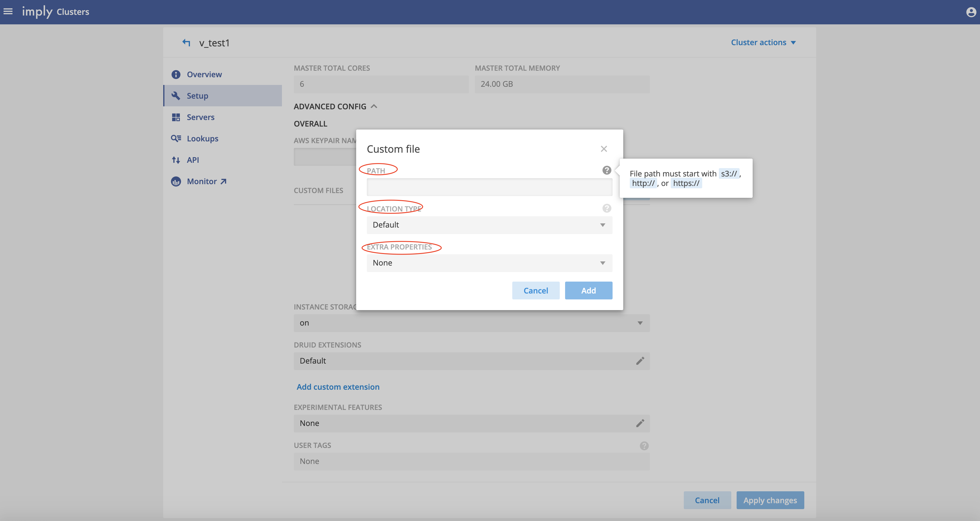
Task: Open the Extra Properties dropdown
Action: [x=489, y=263]
